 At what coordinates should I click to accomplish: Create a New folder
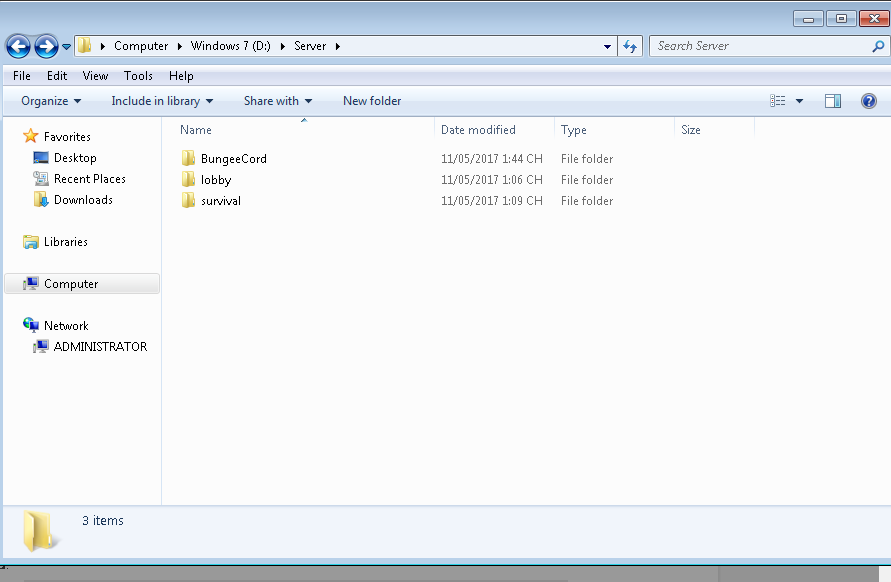pyautogui.click(x=372, y=101)
